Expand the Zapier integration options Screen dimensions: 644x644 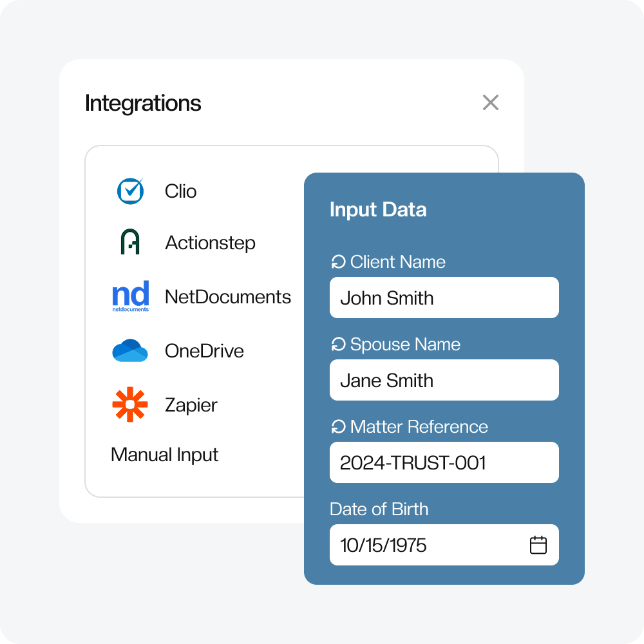[x=192, y=404]
